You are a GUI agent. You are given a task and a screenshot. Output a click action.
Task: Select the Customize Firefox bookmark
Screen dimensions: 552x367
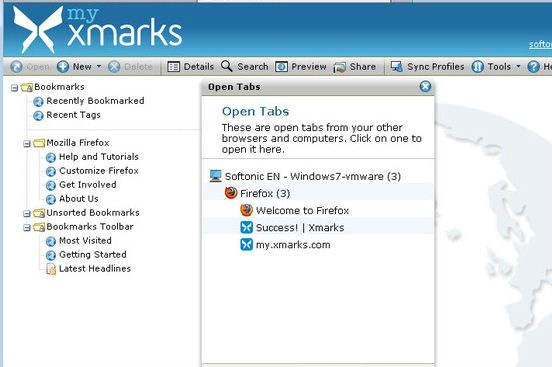click(x=99, y=171)
